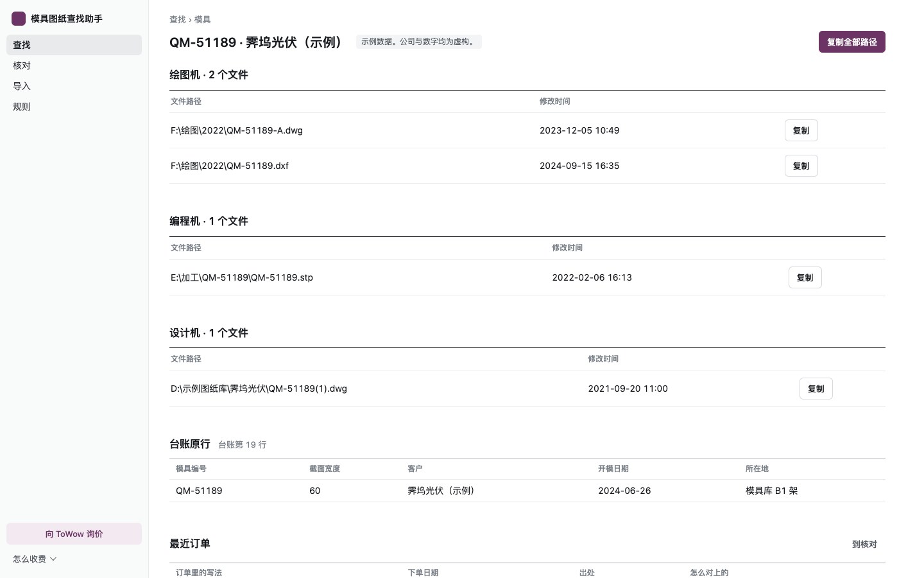Click ledger mold number QM-51189
The height and width of the screenshot is (578, 924).
pos(199,491)
